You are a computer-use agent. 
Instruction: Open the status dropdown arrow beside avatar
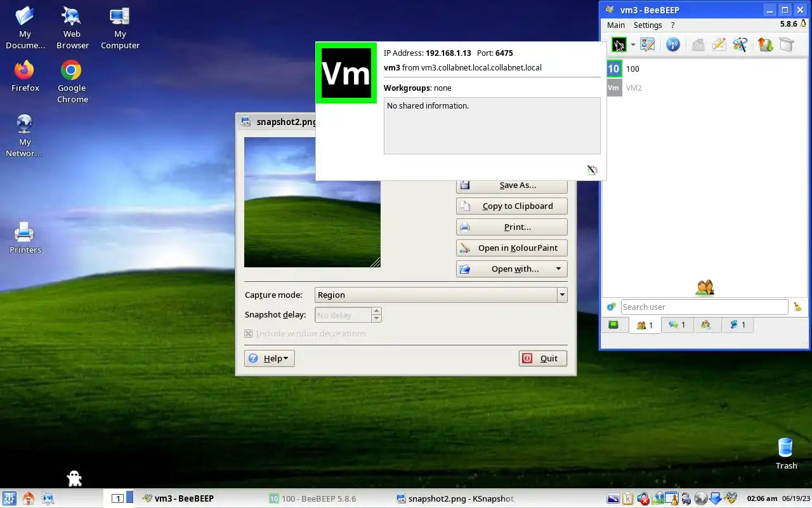pyautogui.click(x=632, y=45)
